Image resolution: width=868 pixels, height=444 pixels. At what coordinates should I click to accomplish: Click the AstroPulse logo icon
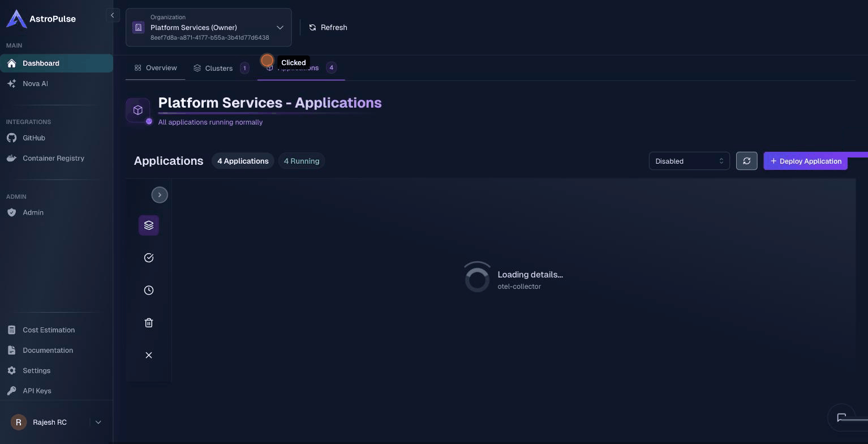point(16,19)
